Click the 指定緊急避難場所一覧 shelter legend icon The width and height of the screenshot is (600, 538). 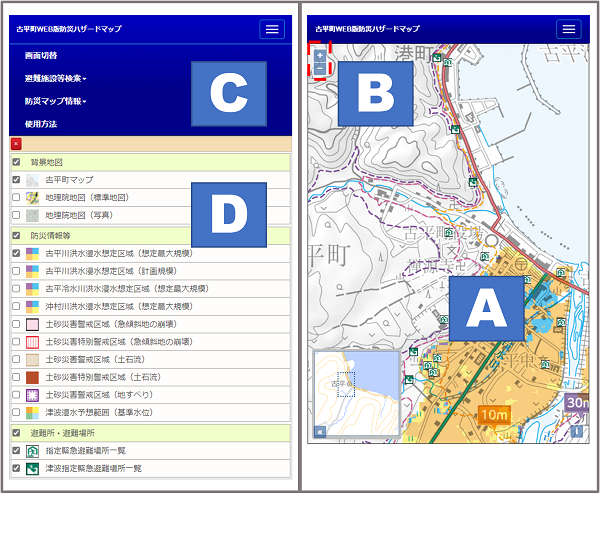click(x=32, y=451)
